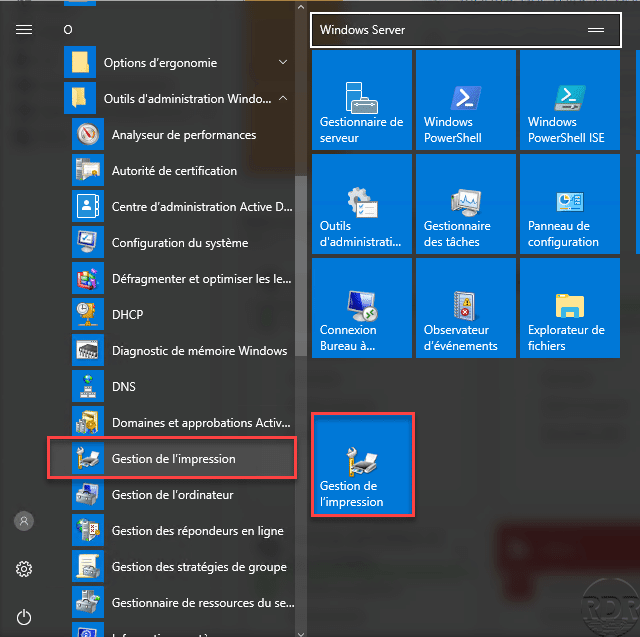This screenshot has width=640, height=637.
Task: Open the Gestionnaire de serveur tile
Action: pos(362,100)
